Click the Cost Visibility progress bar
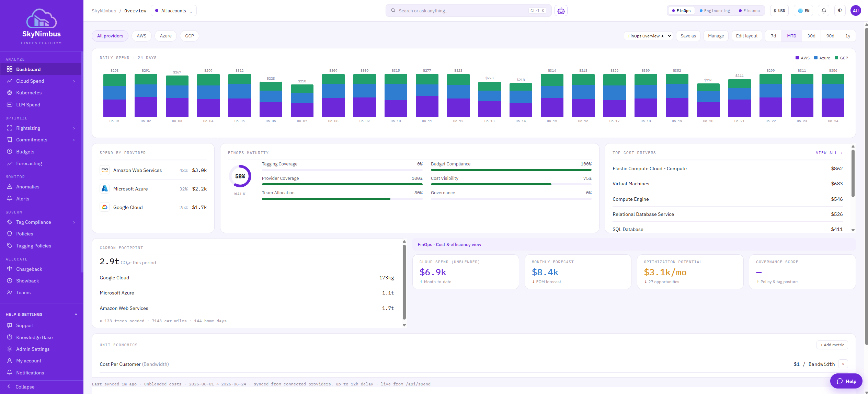 [x=511, y=184]
